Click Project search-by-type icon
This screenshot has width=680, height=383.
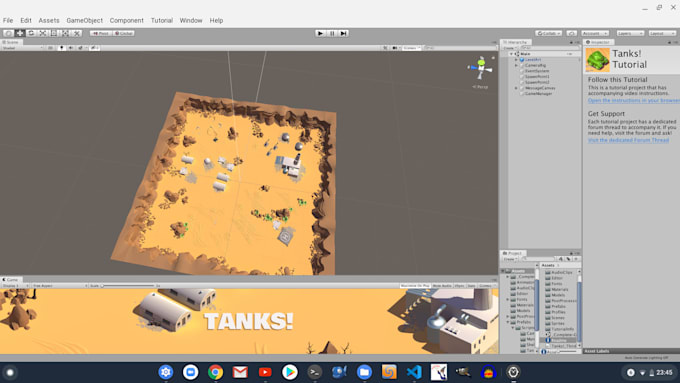[x=561, y=259]
